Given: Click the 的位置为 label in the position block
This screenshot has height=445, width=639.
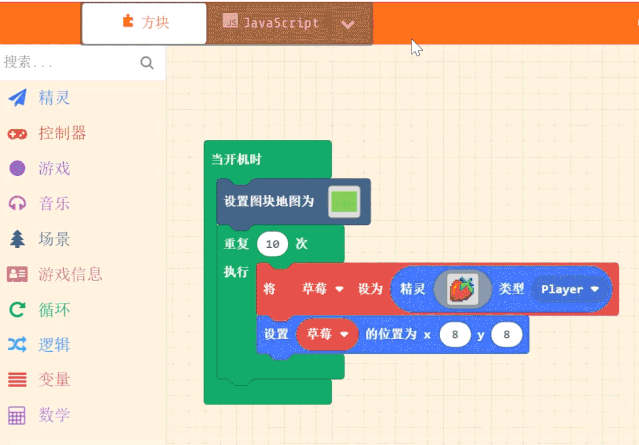Looking at the screenshot, I should [x=391, y=334].
